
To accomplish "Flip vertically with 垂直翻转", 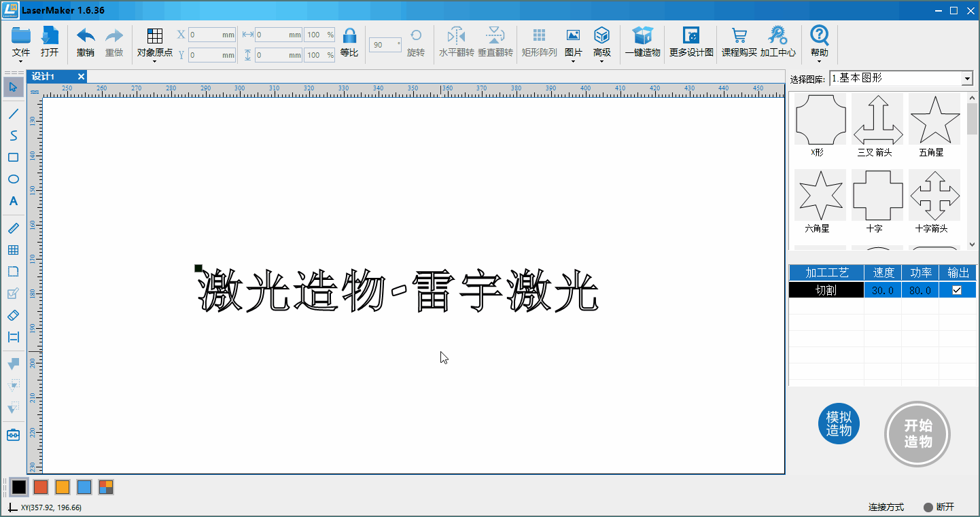I will [x=495, y=36].
